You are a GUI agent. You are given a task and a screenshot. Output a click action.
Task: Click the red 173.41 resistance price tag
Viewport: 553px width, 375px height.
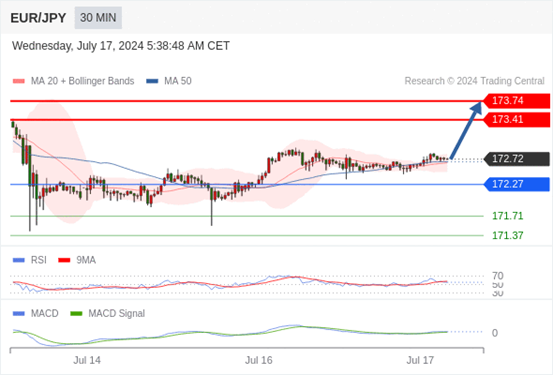(x=517, y=120)
